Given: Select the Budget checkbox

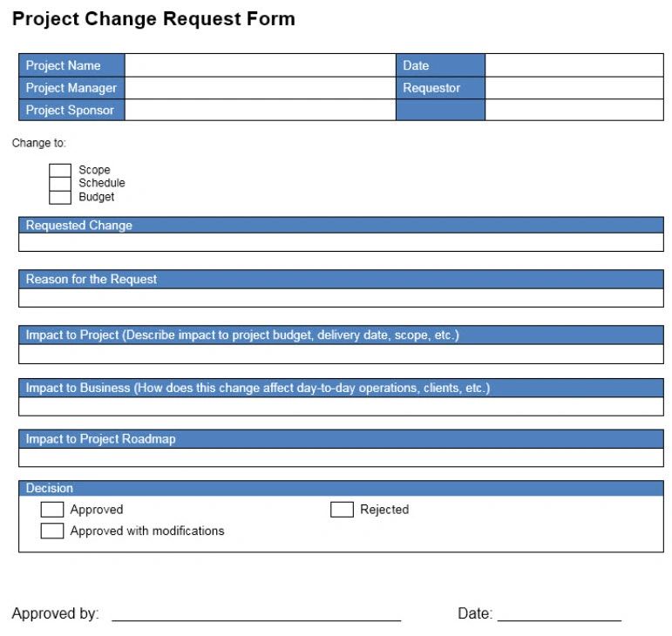Looking at the screenshot, I should pyautogui.click(x=60, y=197).
